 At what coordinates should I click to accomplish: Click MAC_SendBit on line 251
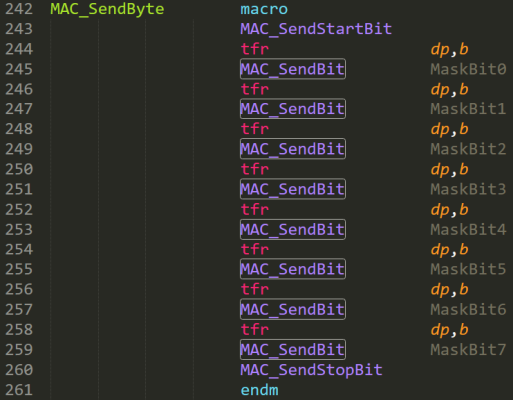[293, 189]
